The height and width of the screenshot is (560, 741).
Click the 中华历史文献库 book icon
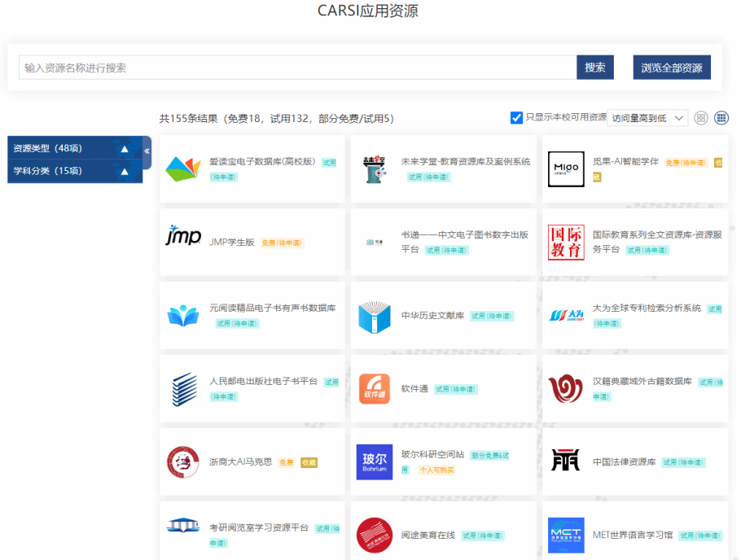[375, 316]
